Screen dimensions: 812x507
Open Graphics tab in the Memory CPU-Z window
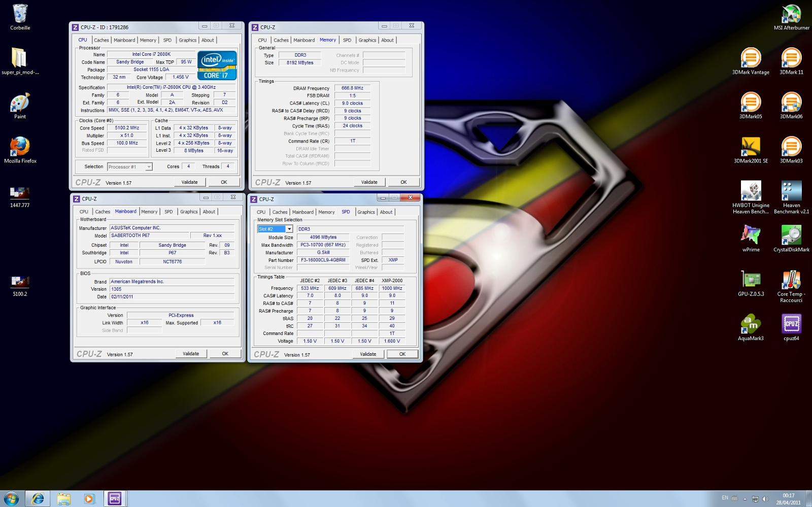[367, 40]
